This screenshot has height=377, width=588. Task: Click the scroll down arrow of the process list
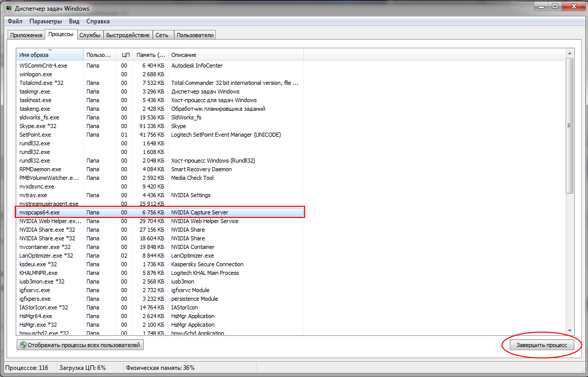(570, 331)
